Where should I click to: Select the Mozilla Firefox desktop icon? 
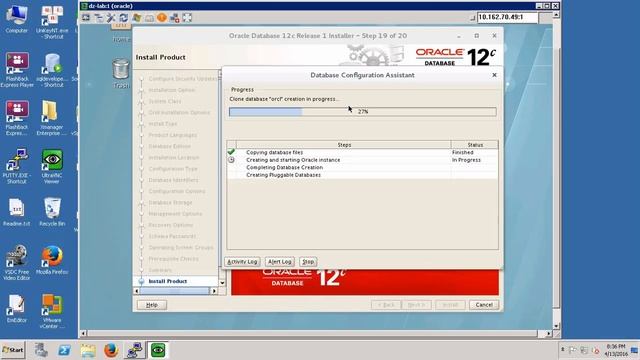[x=52, y=260]
